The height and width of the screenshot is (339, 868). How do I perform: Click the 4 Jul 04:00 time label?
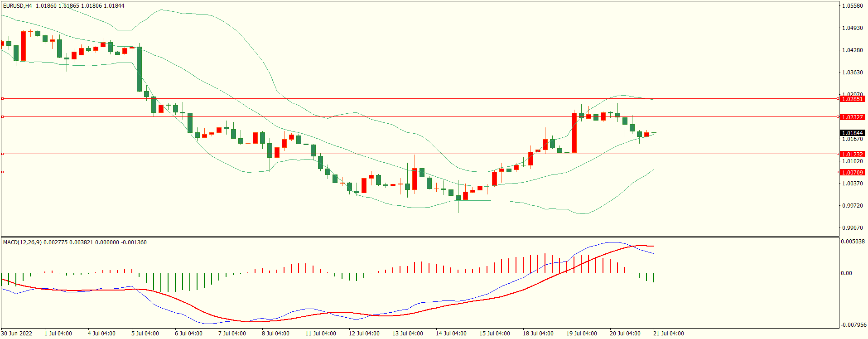(101, 334)
